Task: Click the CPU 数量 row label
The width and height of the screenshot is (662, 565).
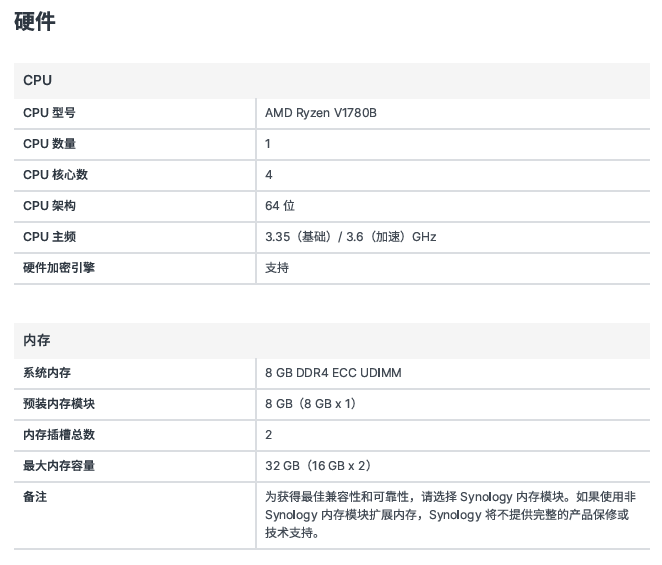Action: [x=49, y=144]
